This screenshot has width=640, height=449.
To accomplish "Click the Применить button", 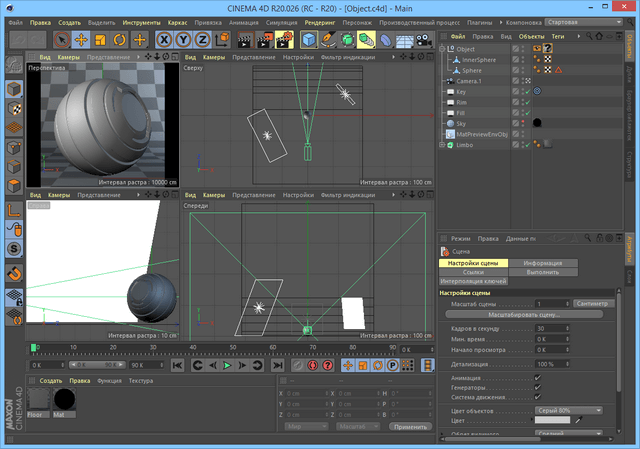I will (410, 426).
